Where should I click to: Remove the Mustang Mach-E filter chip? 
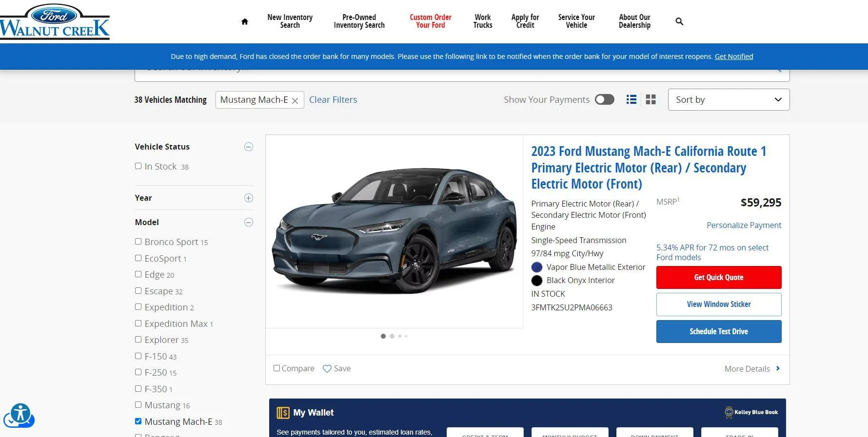295,100
